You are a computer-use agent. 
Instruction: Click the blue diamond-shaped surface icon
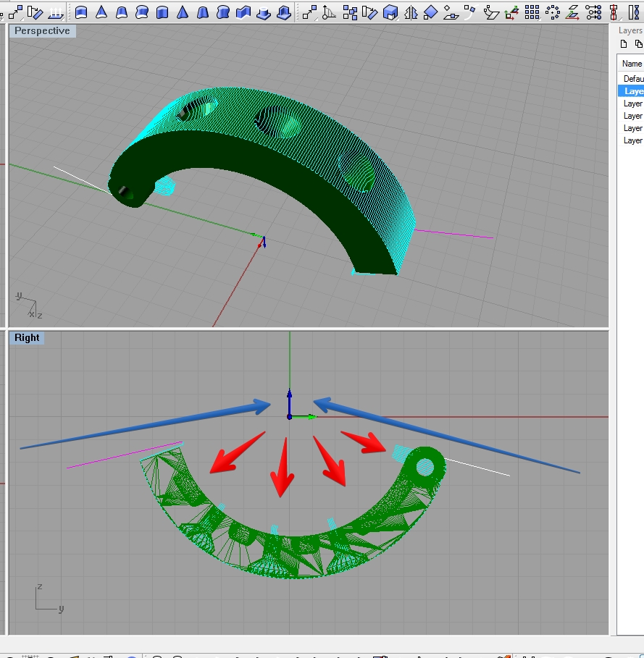coord(430,12)
